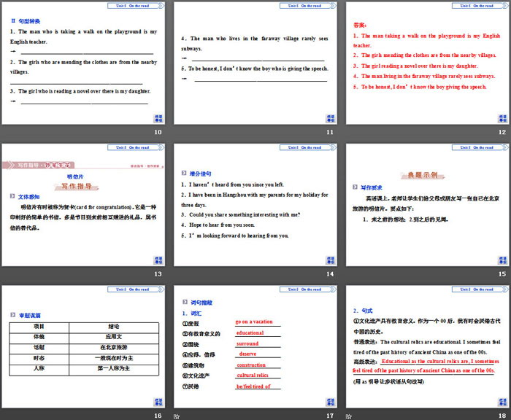The width and height of the screenshot is (511, 420).
Task: Select slide 12 thumbnail showing red answers
Action: point(427,63)
